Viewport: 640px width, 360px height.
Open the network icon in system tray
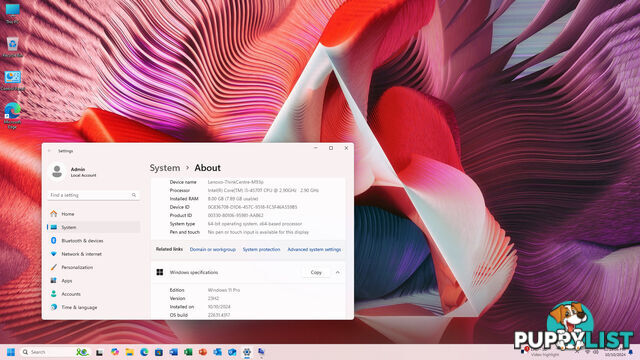click(x=587, y=351)
